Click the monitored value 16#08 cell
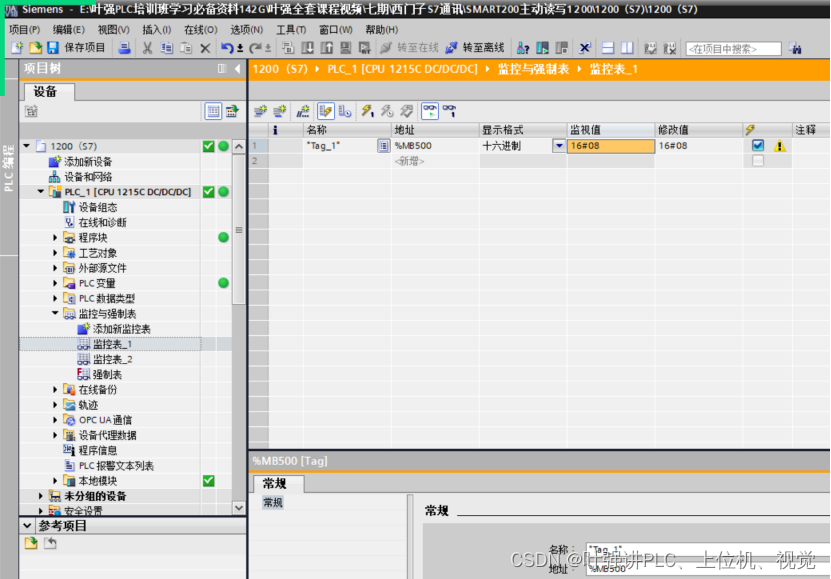The height and width of the screenshot is (579, 831). 611,146
